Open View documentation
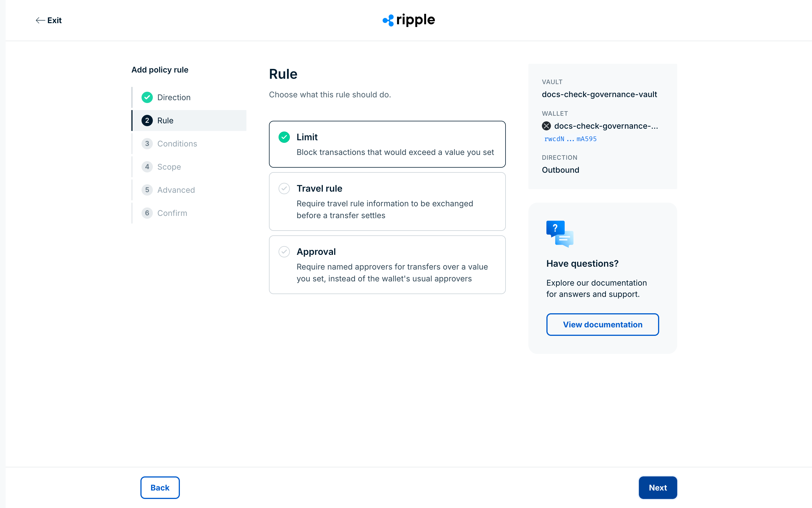812x508 pixels. click(x=603, y=325)
